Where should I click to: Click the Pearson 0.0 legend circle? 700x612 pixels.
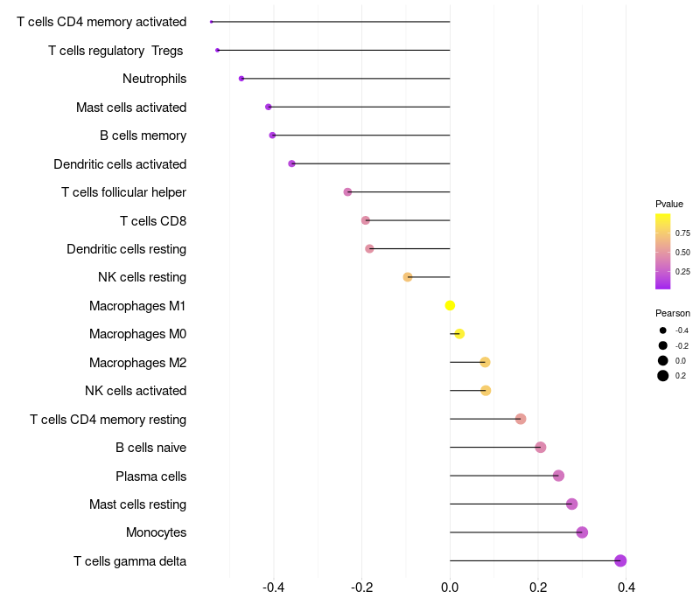coord(663,360)
